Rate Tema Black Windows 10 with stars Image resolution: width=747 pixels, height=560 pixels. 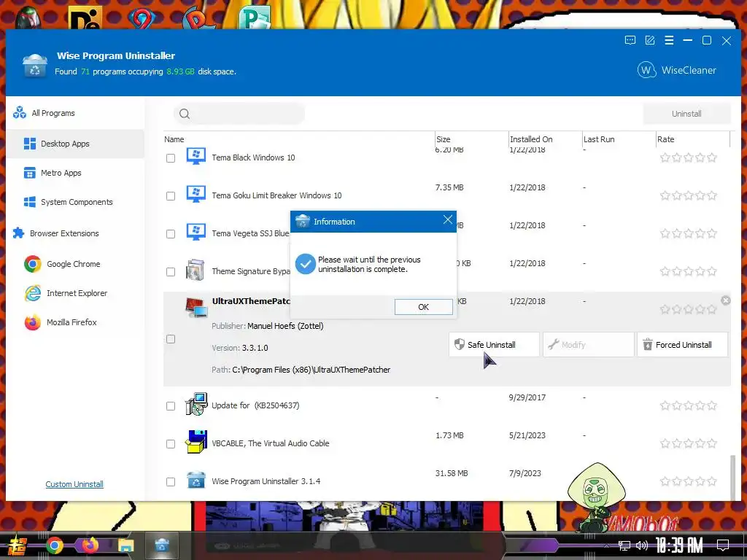689,157
